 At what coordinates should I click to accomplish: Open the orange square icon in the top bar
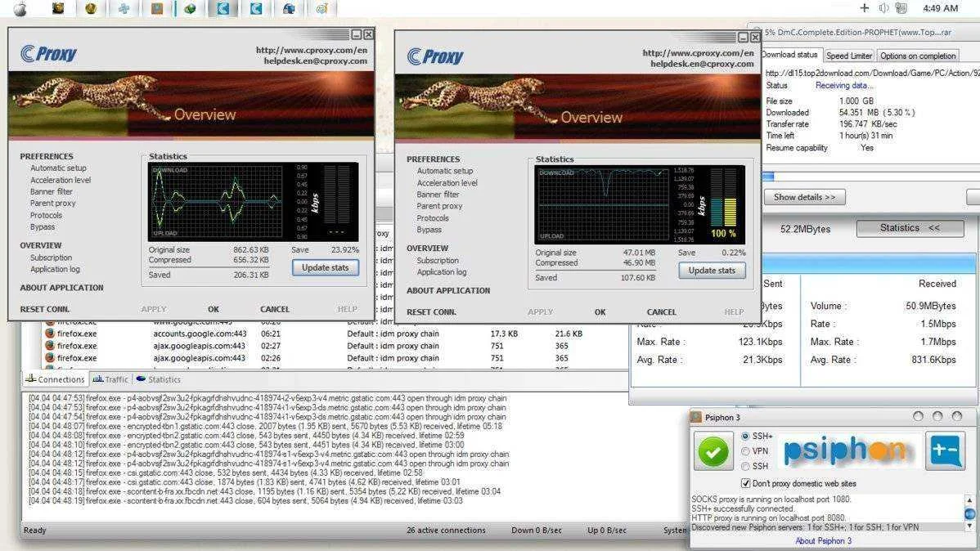click(157, 9)
